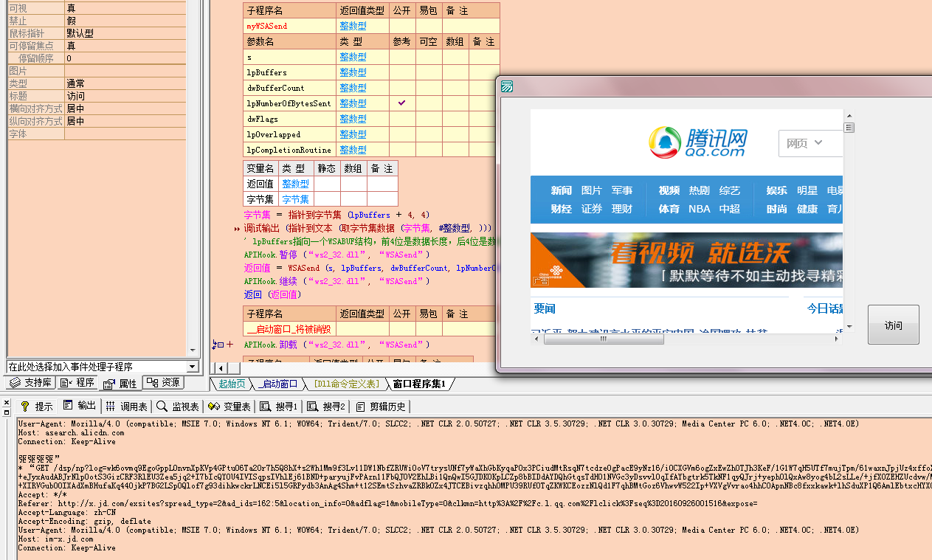Open the 搜寻1 search results tab
The width and height of the screenshot is (932, 560).
click(x=280, y=407)
